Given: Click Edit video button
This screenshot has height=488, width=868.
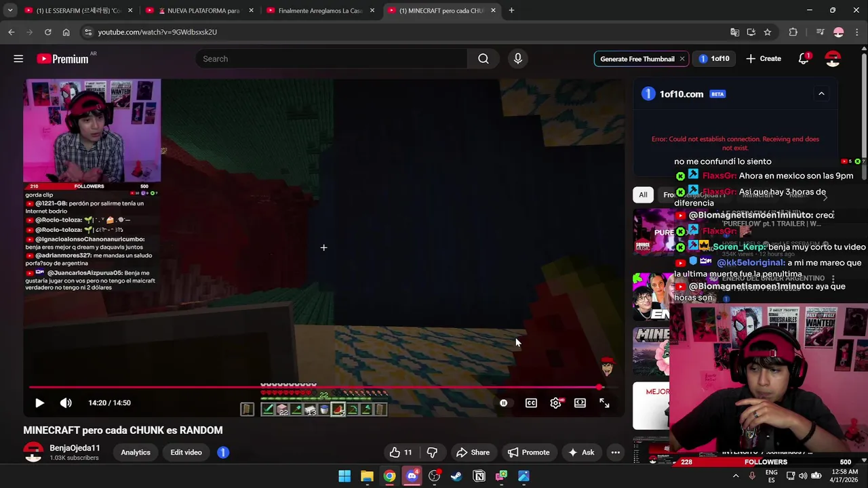Looking at the screenshot, I should click(x=186, y=452).
